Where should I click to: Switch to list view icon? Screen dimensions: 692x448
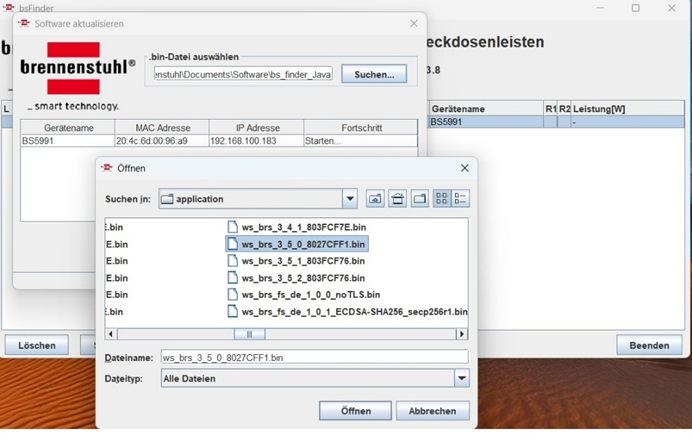(442, 199)
